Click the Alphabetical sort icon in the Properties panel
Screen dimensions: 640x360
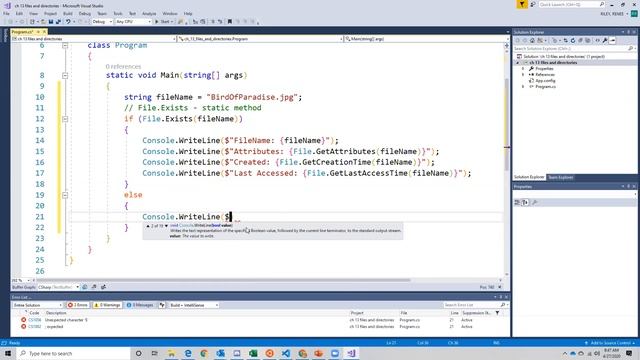click(x=525, y=202)
